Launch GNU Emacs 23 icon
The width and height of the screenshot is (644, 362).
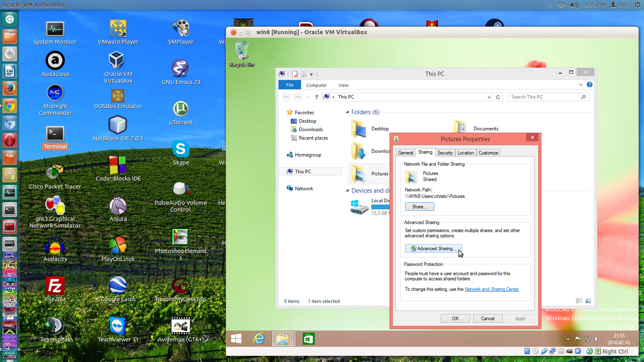180,68
